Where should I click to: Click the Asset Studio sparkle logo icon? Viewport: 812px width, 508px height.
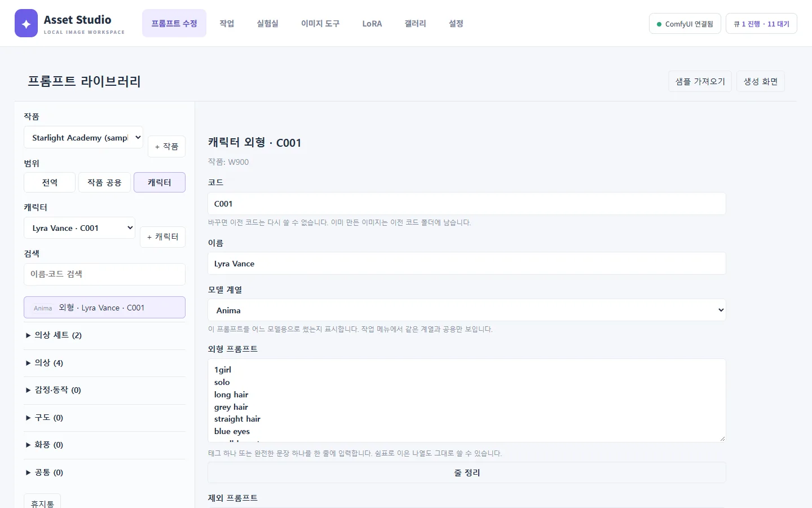26,23
